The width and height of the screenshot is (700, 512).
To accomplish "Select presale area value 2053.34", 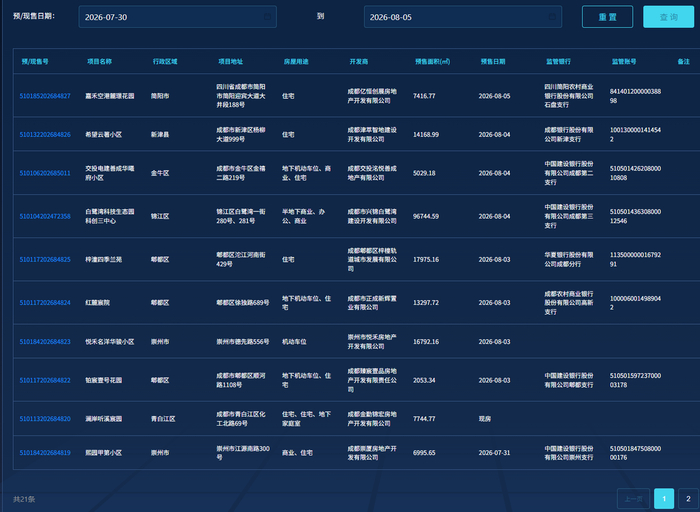I will (424, 380).
